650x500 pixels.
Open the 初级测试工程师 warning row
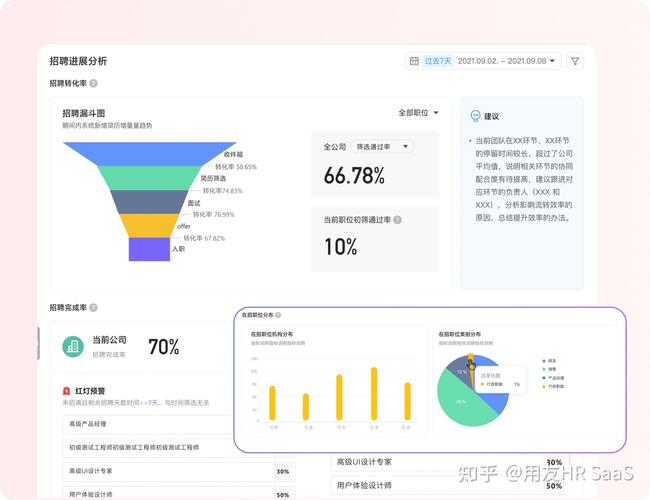(x=149, y=447)
